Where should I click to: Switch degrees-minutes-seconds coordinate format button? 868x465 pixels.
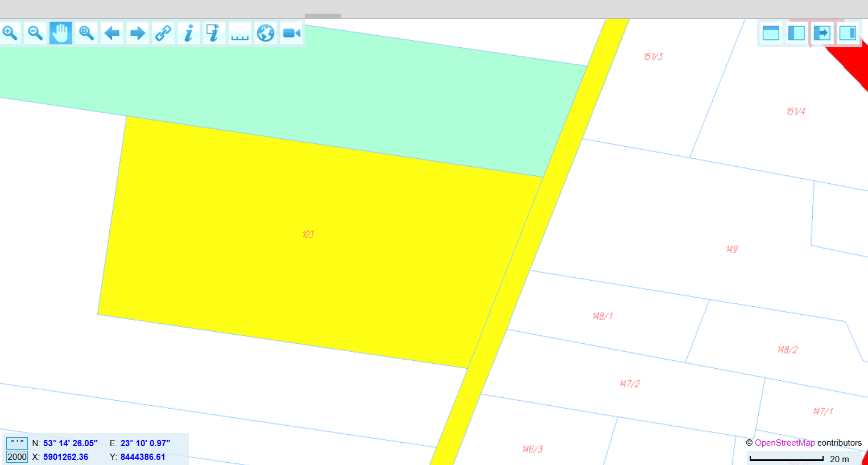[x=17, y=443]
